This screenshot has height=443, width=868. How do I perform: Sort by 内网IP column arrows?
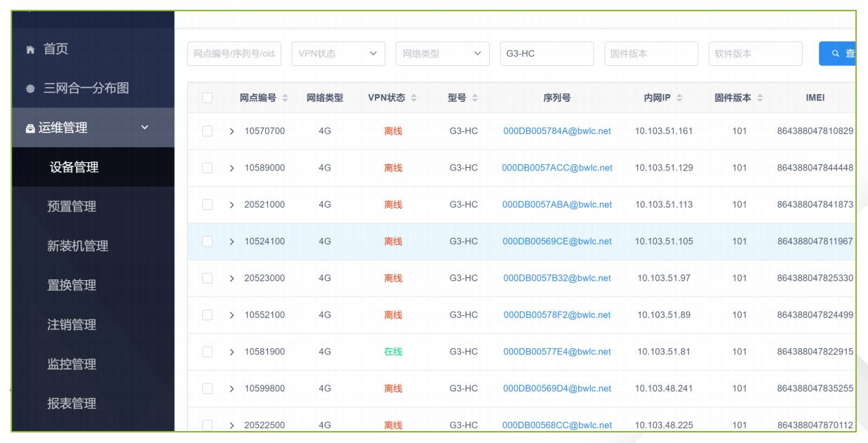click(x=680, y=98)
